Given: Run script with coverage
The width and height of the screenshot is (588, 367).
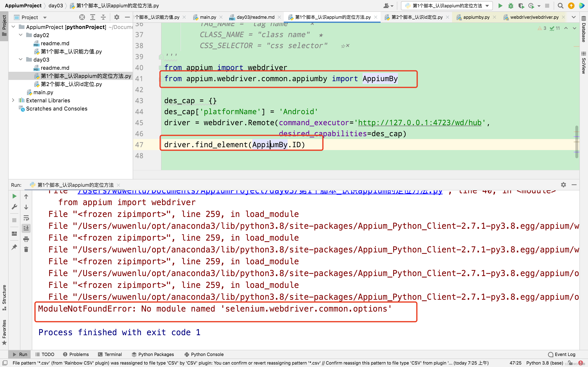Looking at the screenshot, I should (x=521, y=6).
